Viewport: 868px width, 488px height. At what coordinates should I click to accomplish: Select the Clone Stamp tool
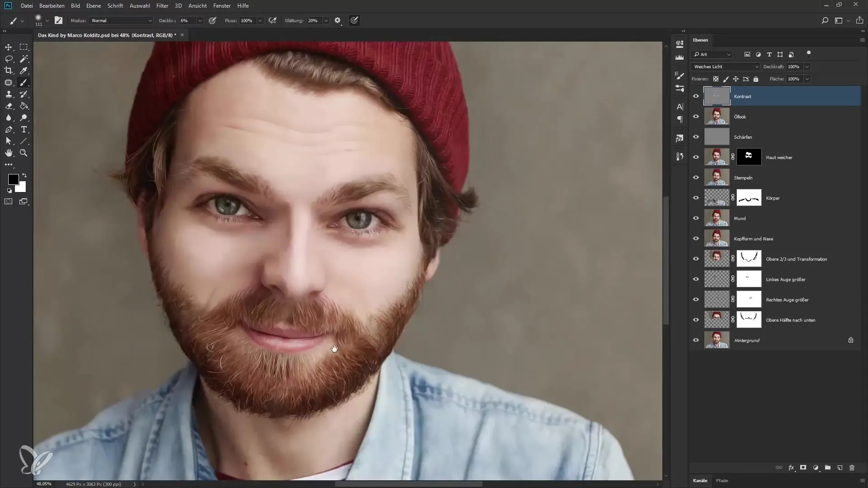click(9, 94)
